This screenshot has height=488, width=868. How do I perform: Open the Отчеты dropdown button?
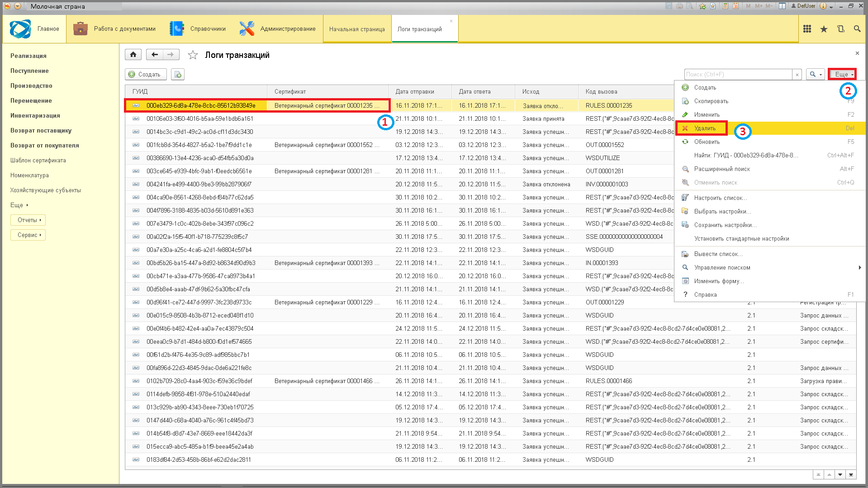coord(28,220)
